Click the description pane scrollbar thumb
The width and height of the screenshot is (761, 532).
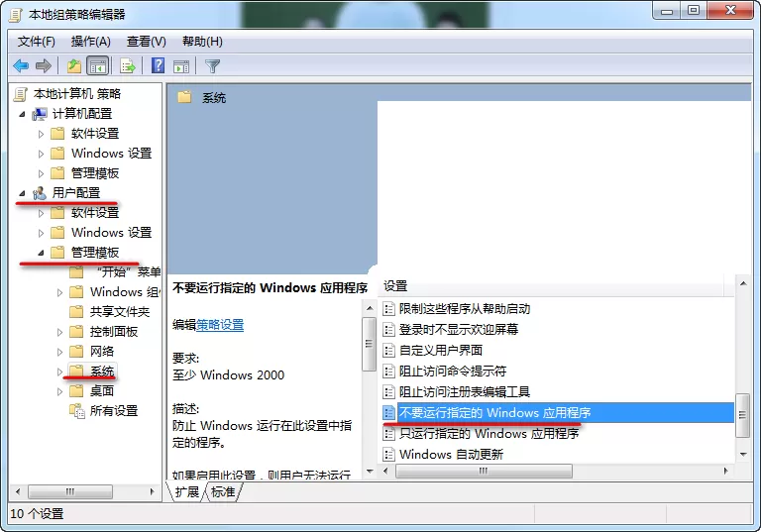click(x=370, y=344)
